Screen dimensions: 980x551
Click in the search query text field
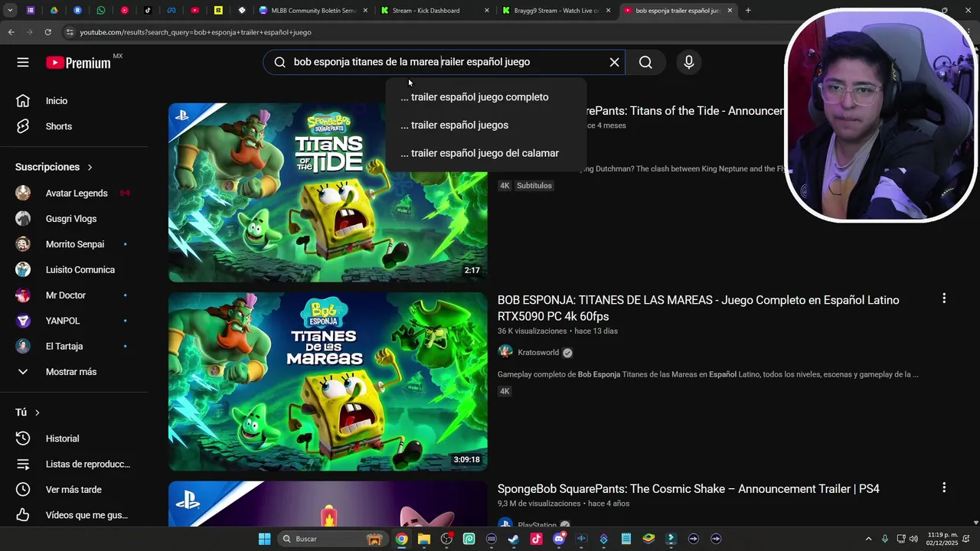(444, 62)
